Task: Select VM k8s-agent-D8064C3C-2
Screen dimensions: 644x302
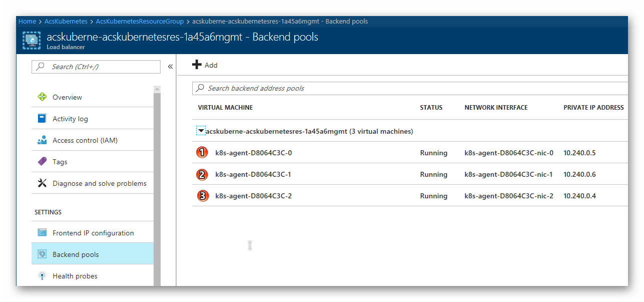Action: pyautogui.click(x=253, y=196)
